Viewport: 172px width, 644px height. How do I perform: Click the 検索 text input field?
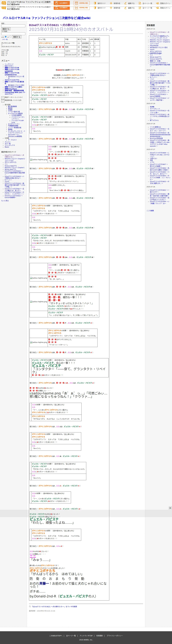click(x=13, y=26)
